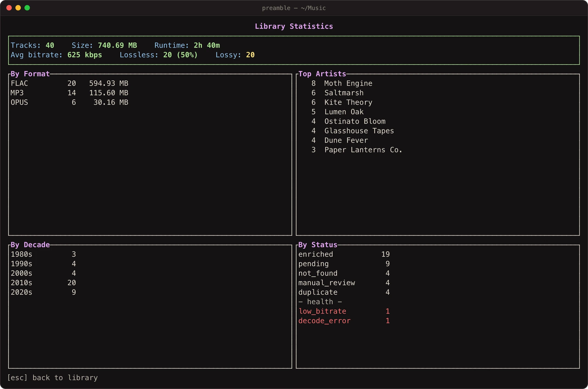The height and width of the screenshot is (389, 588).
Task: Maximize the window with green button
Action: click(27, 8)
